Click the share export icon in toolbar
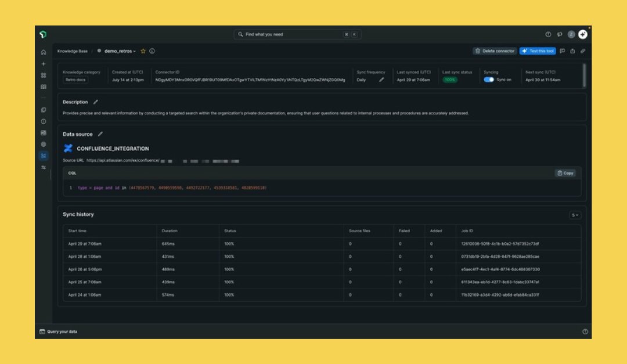 [572, 51]
